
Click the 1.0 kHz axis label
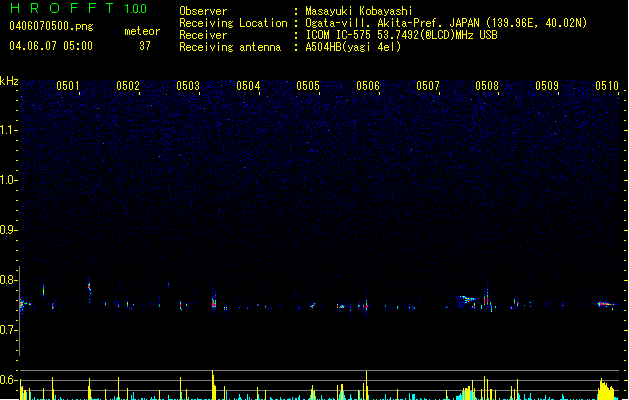click(8, 180)
